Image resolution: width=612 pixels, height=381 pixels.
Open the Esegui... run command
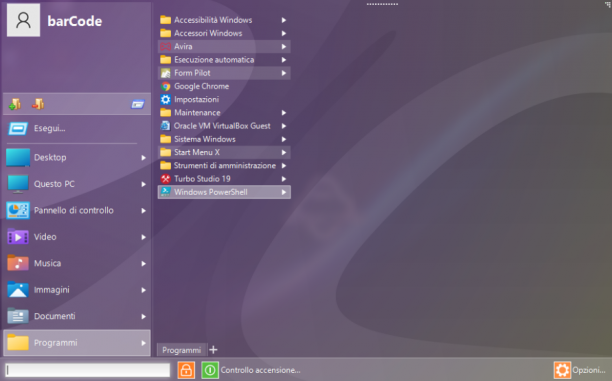coord(76,128)
